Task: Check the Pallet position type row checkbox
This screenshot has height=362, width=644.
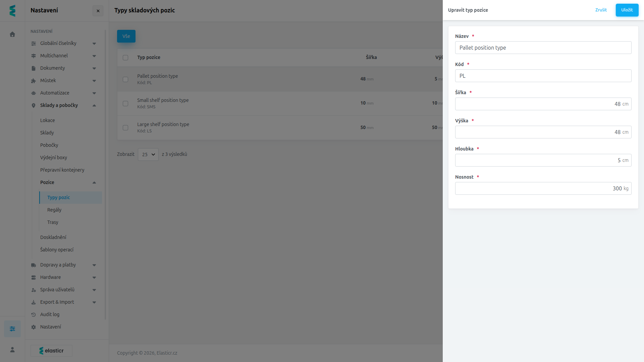Action: (125, 79)
